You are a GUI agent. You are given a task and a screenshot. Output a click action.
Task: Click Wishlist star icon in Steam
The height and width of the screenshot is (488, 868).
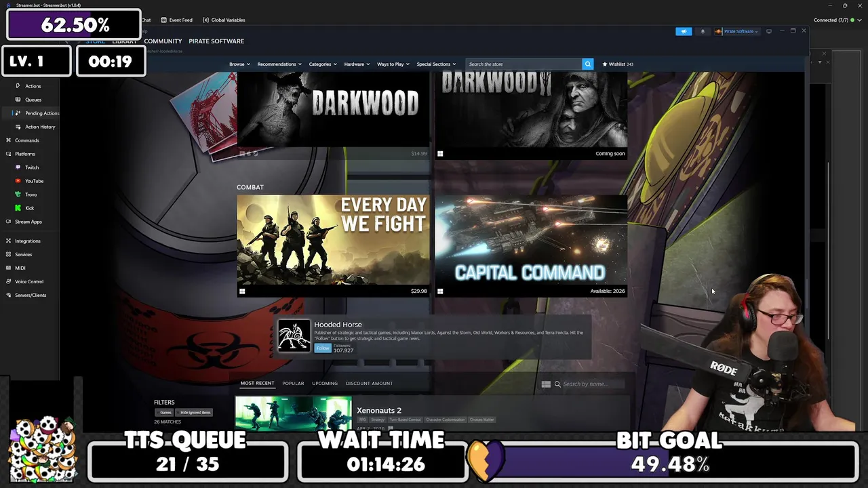[x=605, y=64]
